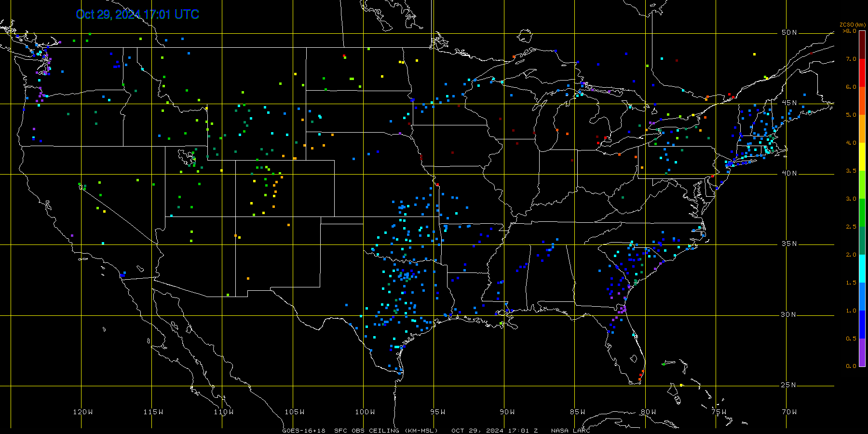
Task: Click the "NASA LARC" footer credit
Action: [x=570, y=431]
